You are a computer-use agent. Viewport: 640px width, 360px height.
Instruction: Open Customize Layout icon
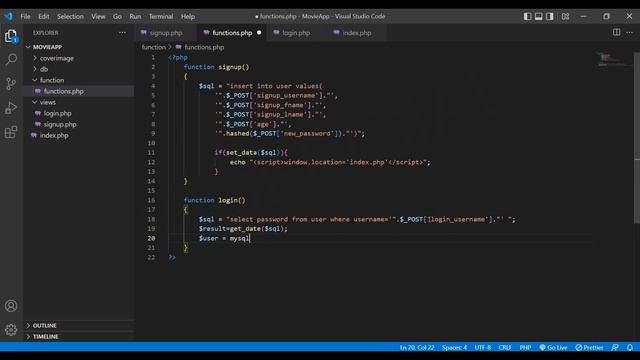pos(565,16)
